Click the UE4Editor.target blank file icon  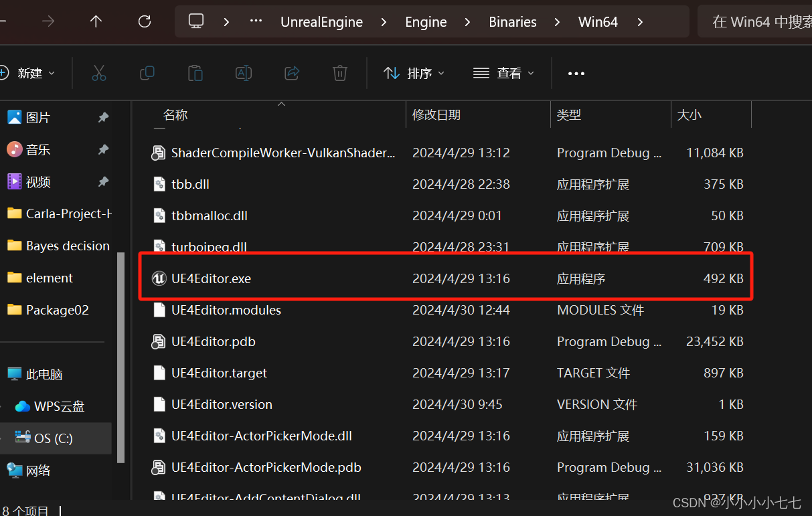[x=159, y=373]
